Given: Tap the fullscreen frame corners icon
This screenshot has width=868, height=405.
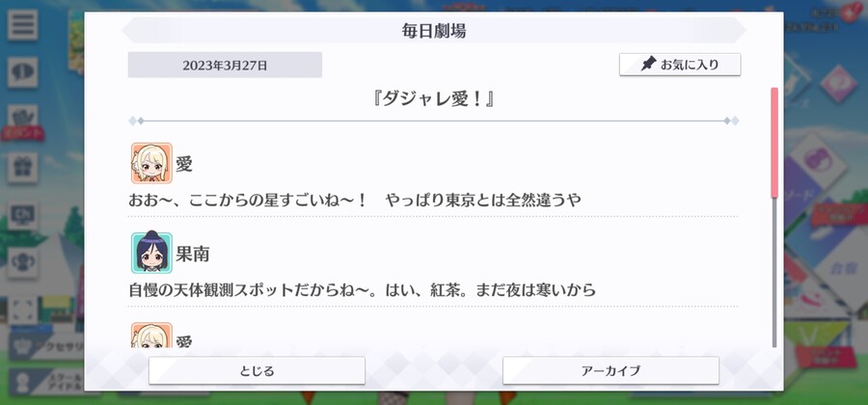Looking at the screenshot, I should (23, 310).
